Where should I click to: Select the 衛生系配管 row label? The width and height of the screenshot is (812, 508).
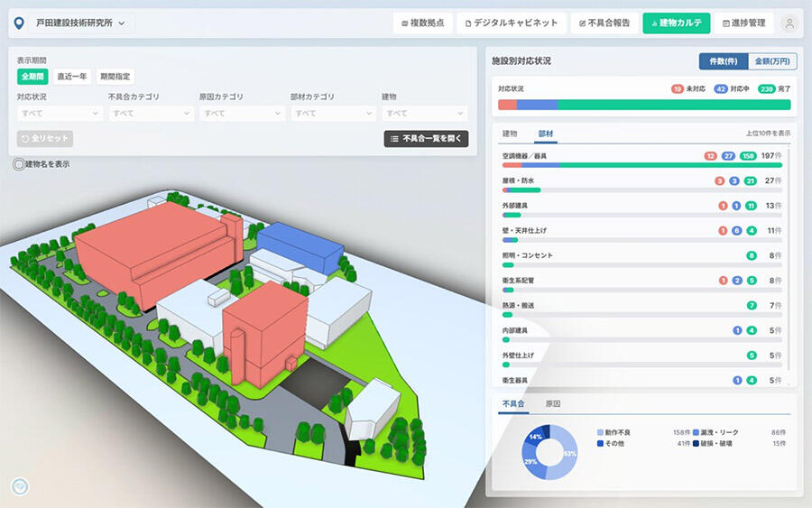[518, 280]
